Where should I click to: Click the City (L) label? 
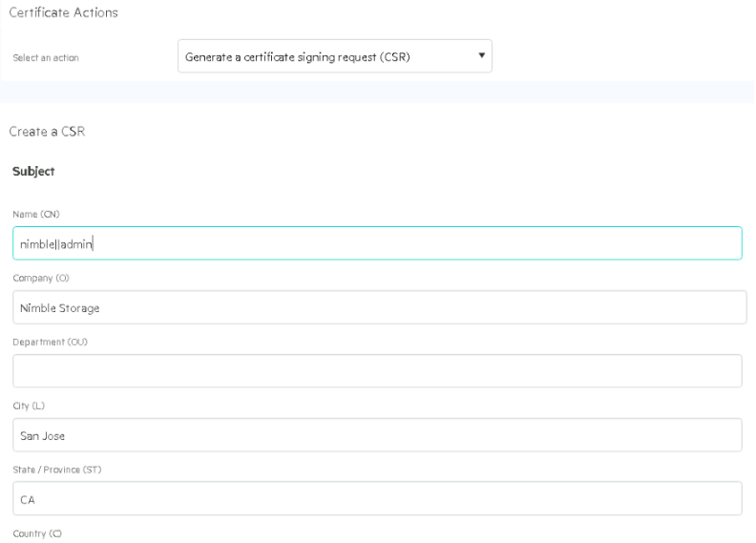click(x=29, y=406)
